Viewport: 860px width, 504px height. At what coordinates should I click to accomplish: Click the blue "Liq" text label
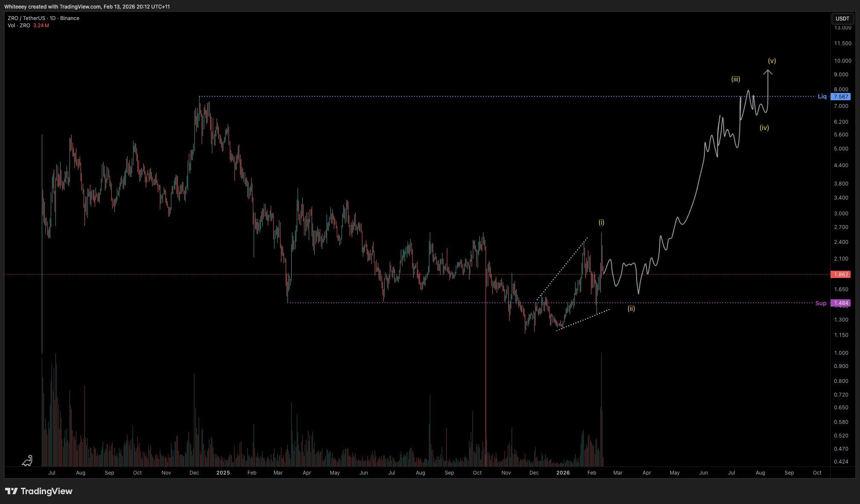coord(822,97)
